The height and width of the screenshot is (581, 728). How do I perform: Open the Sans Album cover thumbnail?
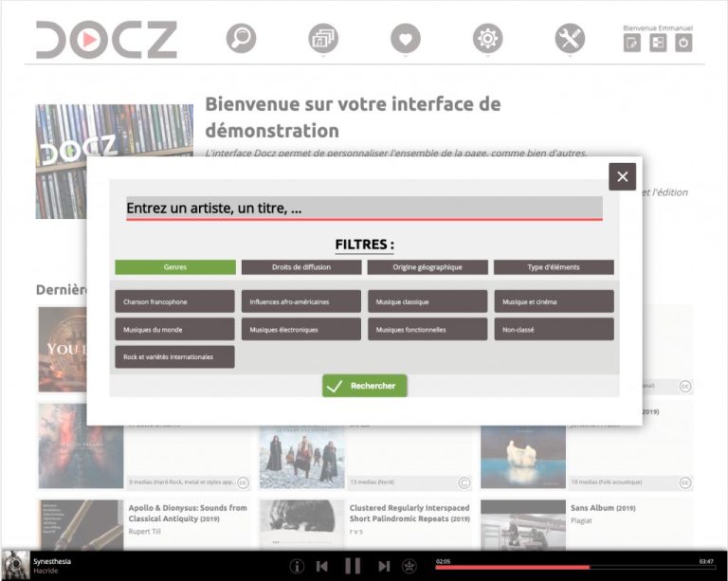tap(523, 525)
